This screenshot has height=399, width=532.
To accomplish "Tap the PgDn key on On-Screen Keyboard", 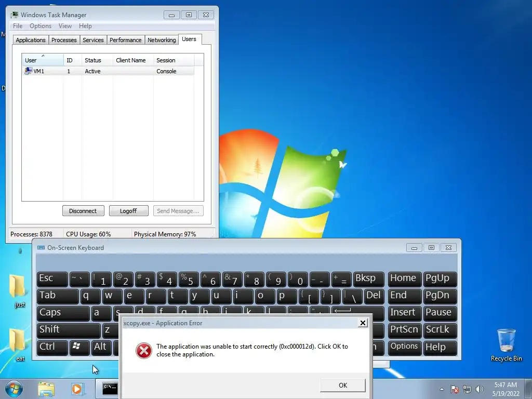I will [440, 296].
